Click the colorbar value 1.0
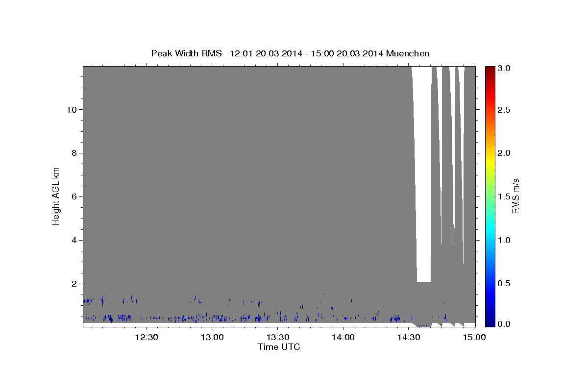This screenshot has width=588, height=392. [504, 240]
